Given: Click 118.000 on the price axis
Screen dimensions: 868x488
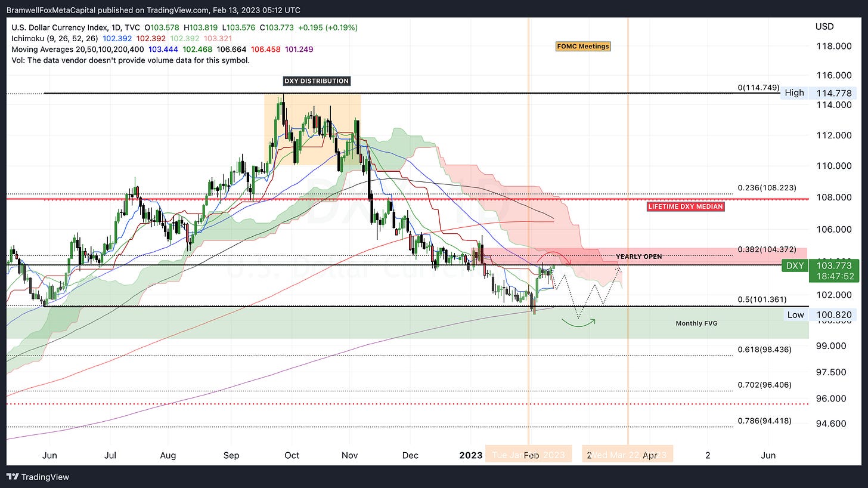Looking at the screenshot, I should pos(833,47).
